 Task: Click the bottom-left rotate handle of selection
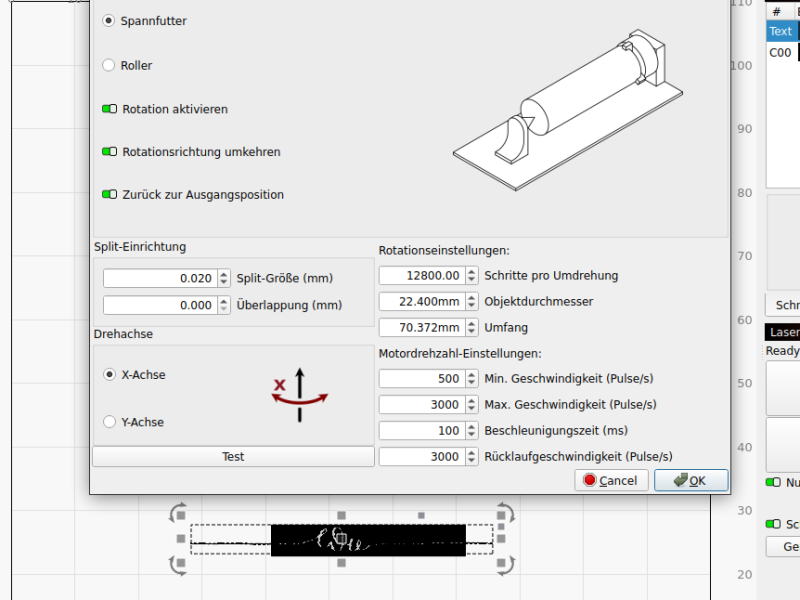(178, 565)
